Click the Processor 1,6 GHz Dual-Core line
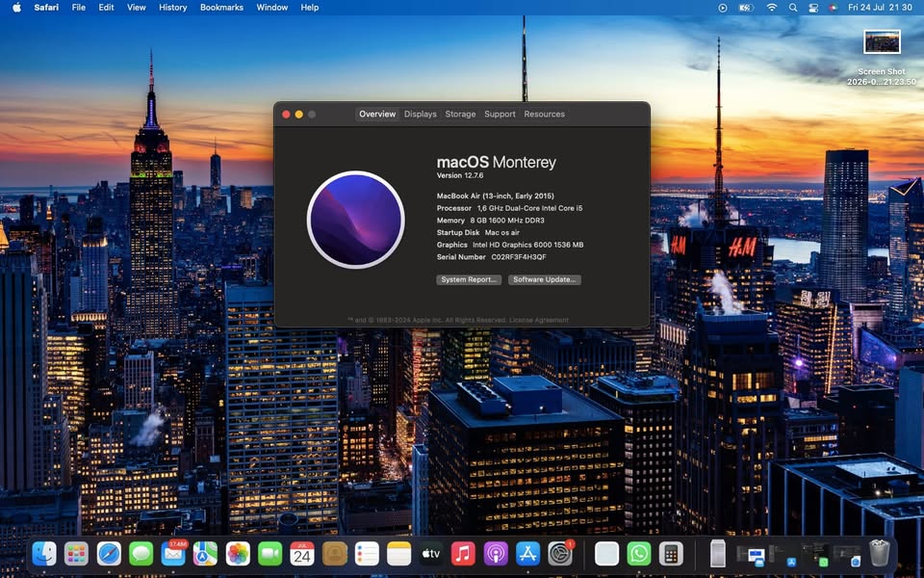The width and height of the screenshot is (924, 578). point(510,208)
